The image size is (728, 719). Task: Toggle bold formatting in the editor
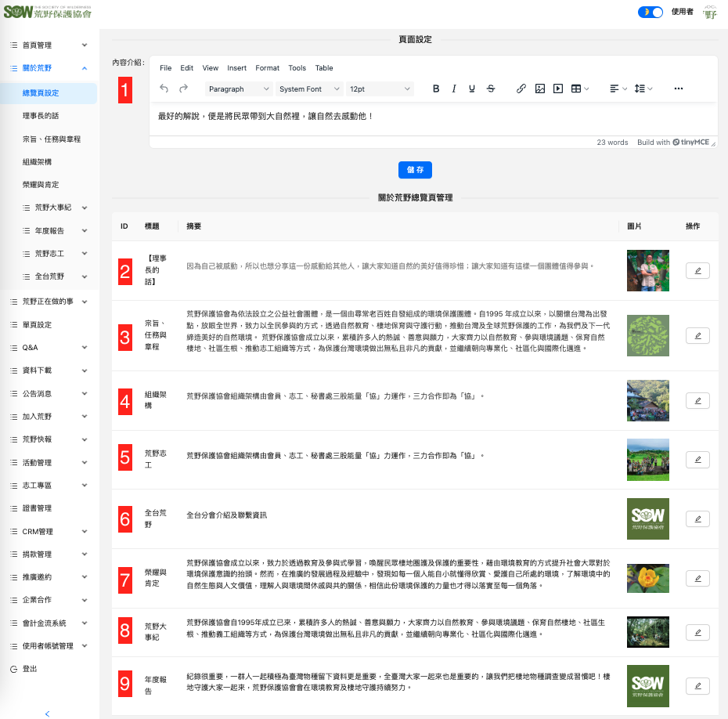coord(436,89)
